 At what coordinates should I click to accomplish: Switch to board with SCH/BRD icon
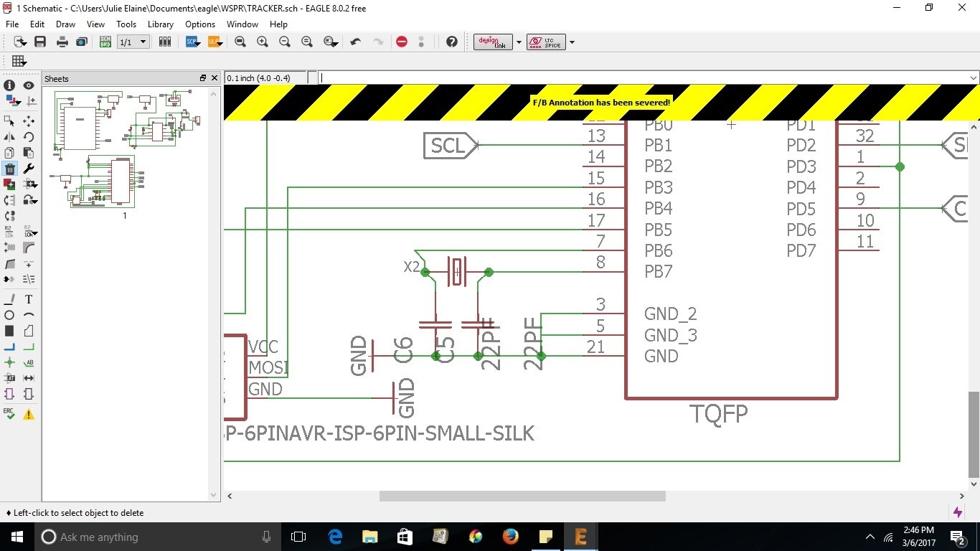pos(105,42)
